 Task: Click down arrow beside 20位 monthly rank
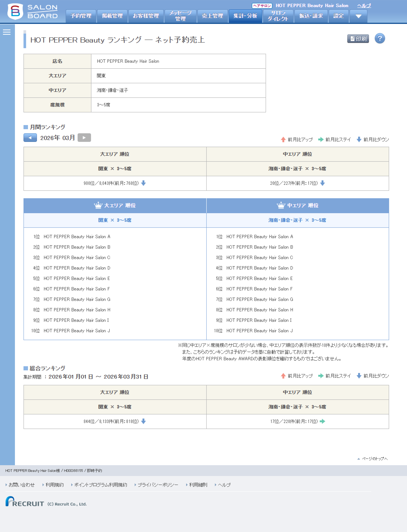click(323, 183)
